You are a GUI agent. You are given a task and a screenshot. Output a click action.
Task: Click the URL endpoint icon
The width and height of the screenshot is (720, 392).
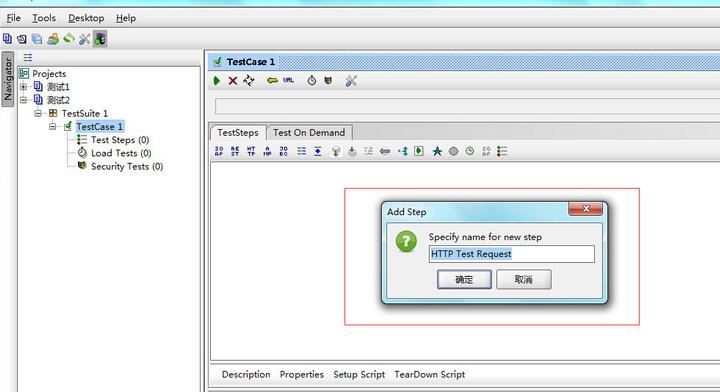(288, 80)
